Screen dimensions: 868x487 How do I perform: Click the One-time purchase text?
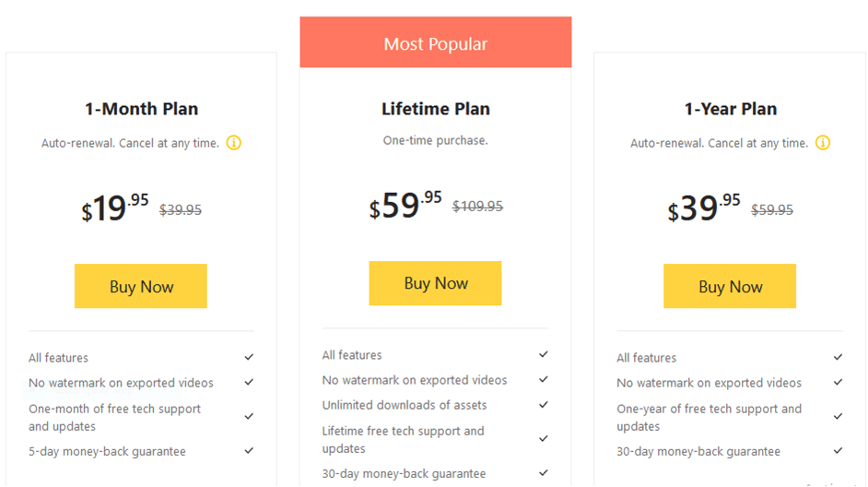pyautogui.click(x=436, y=140)
